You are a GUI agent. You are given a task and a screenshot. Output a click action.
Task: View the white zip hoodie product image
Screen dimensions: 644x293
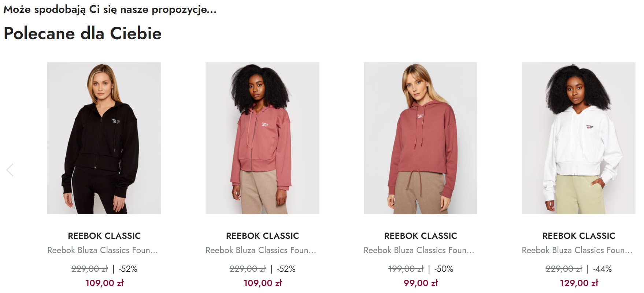click(578, 138)
